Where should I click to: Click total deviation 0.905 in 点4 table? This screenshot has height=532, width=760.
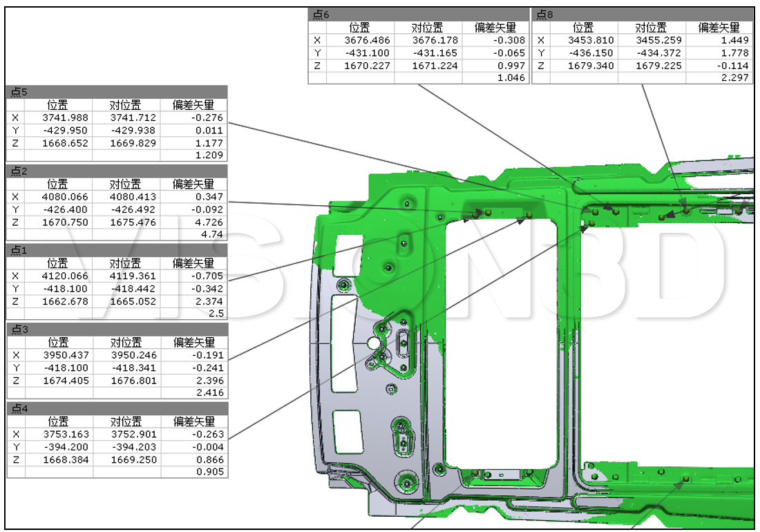pyautogui.click(x=209, y=472)
